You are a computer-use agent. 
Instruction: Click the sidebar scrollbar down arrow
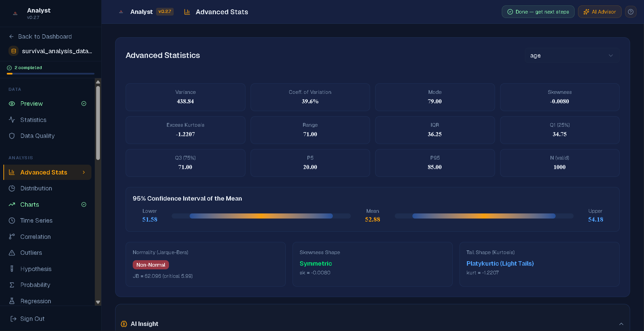pyautogui.click(x=98, y=302)
